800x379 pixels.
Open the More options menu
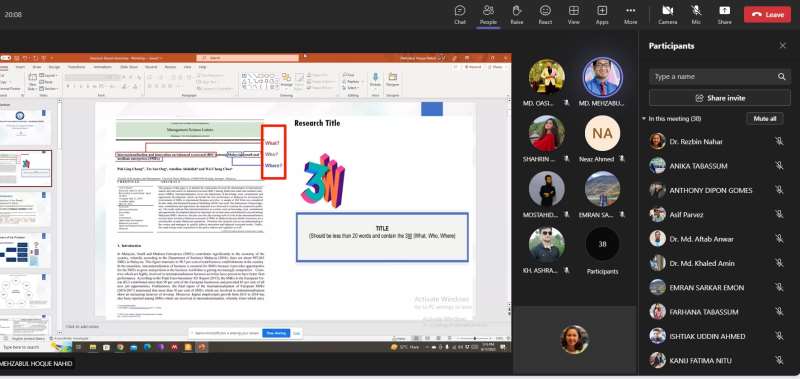631,15
